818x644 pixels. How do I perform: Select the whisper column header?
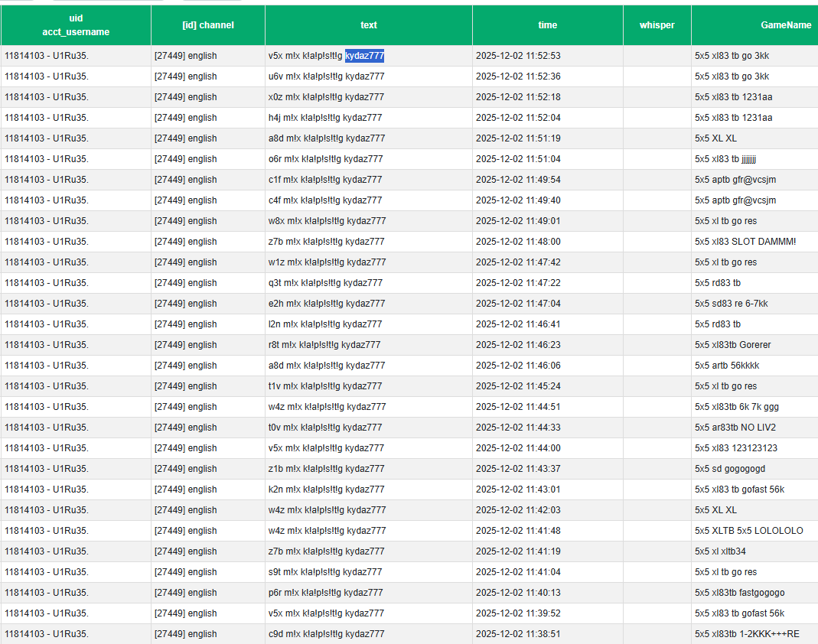(657, 25)
